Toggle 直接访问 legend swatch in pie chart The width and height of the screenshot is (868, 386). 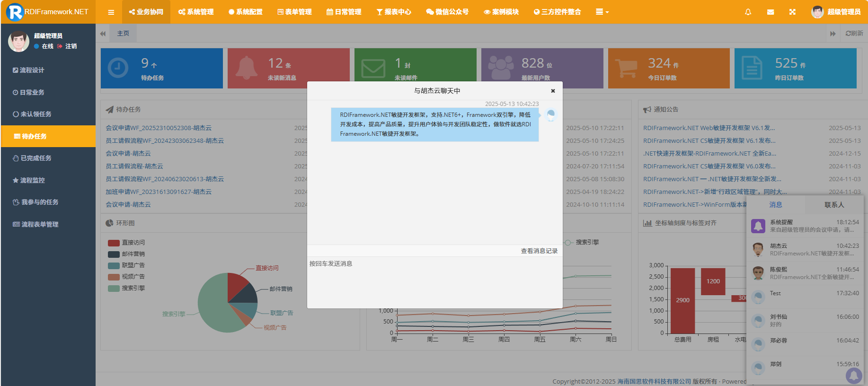pos(114,243)
